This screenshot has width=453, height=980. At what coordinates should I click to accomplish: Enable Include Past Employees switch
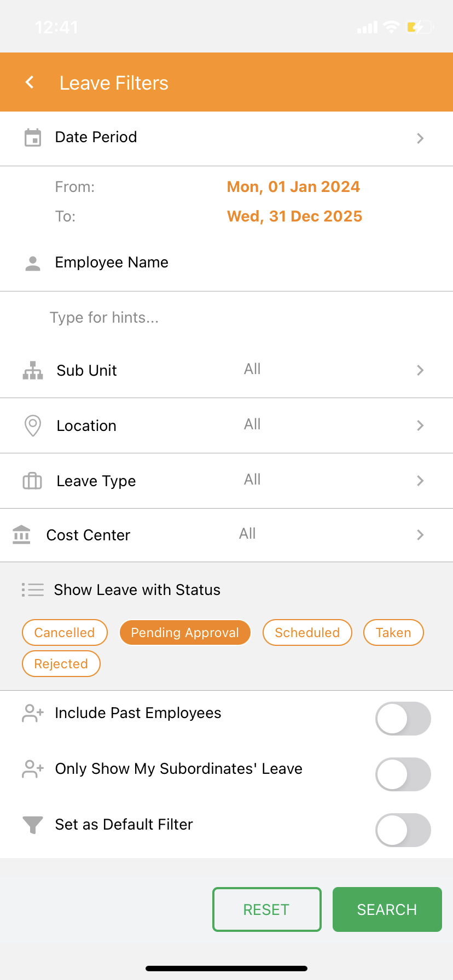tap(403, 719)
